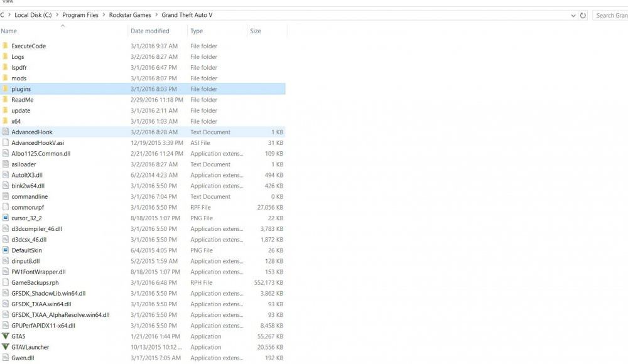Image resolution: width=628 pixels, height=364 pixels.
Task: Click the dinput8.dll file icon
Action: click(x=5, y=261)
